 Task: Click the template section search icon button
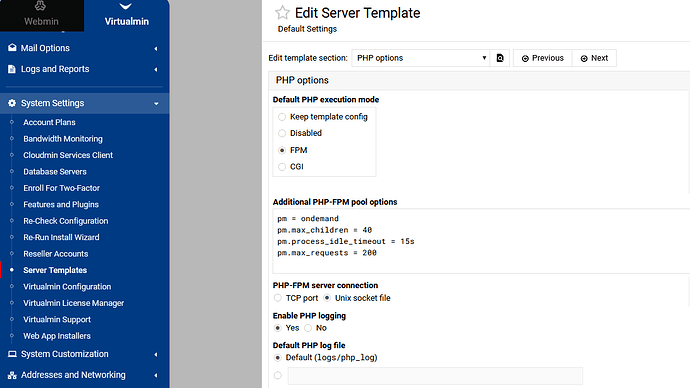[x=500, y=58]
